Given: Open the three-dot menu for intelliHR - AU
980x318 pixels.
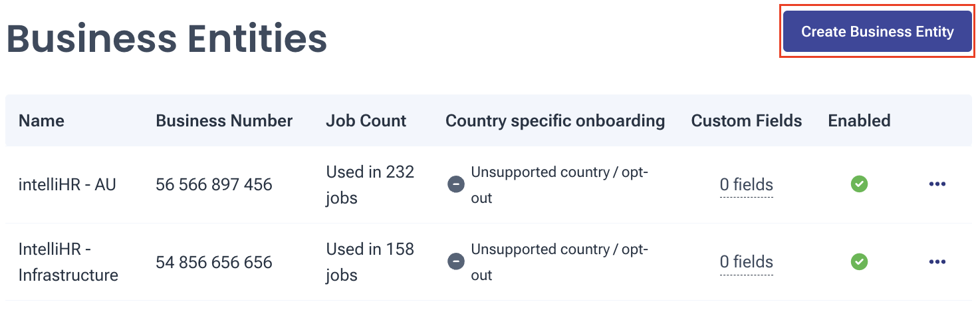Looking at the screenshot, I should [x=937, y=184].
